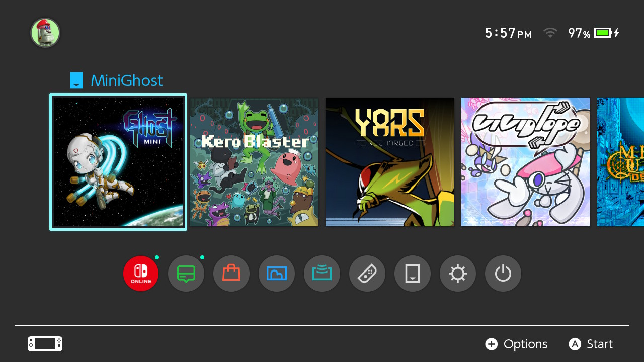Click the 5:57 PM clock

pos(508,33)
